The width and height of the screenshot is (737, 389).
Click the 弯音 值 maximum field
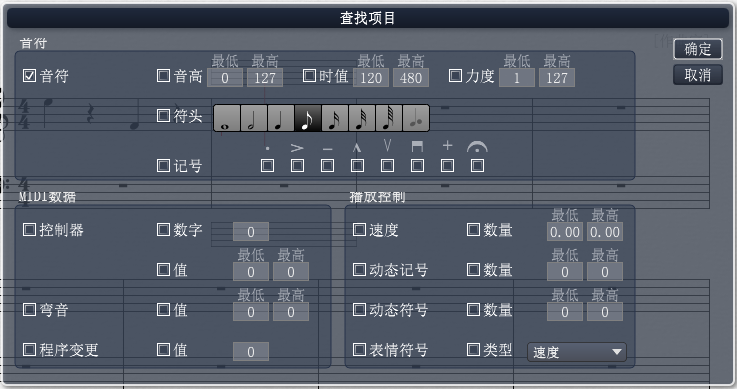click(291, 311)
